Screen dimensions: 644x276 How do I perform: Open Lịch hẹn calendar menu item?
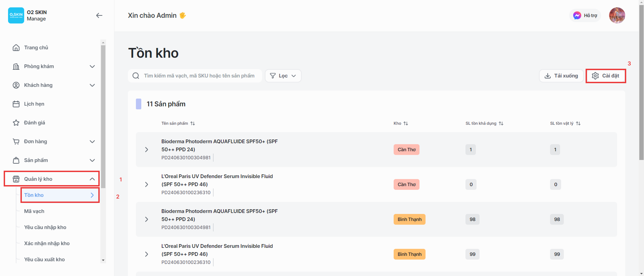click(x=34, y=104)
